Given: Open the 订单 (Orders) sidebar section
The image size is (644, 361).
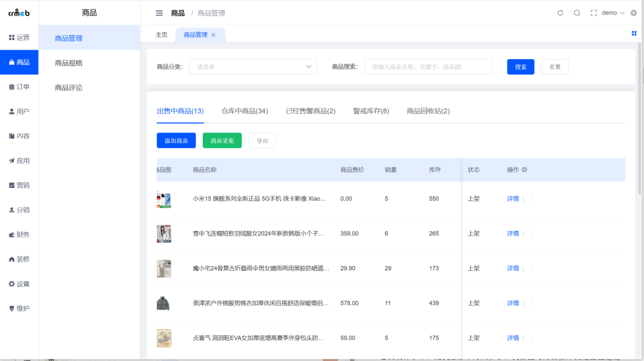Looking at the screenshot, I should click(x=19, y=87).
